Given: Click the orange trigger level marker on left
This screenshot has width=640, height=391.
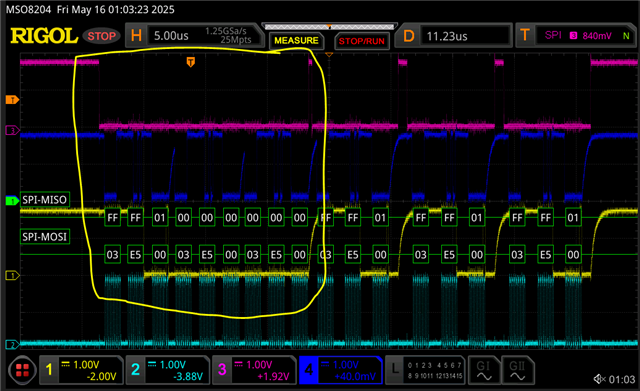Looking at the screenshot, I should tap(12, 100).
